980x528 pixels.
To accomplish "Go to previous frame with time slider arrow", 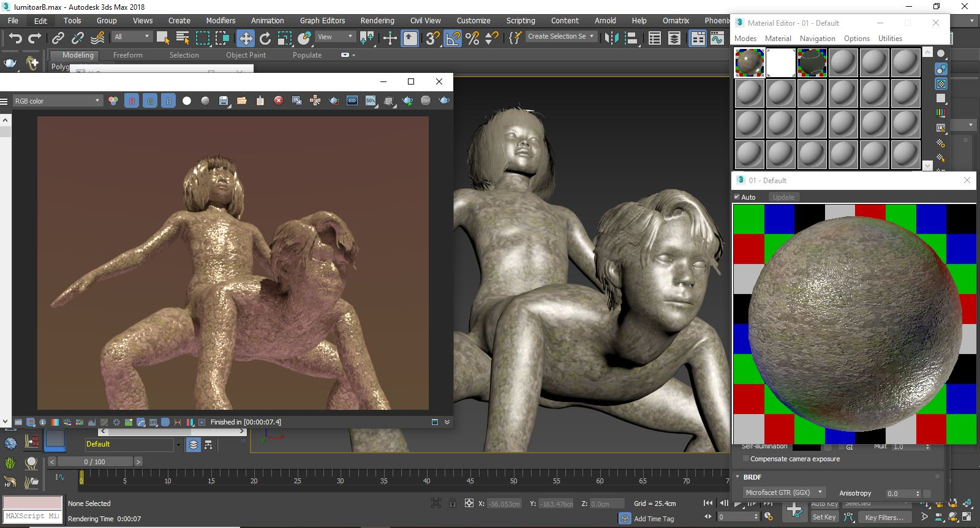I will (52, 462).
